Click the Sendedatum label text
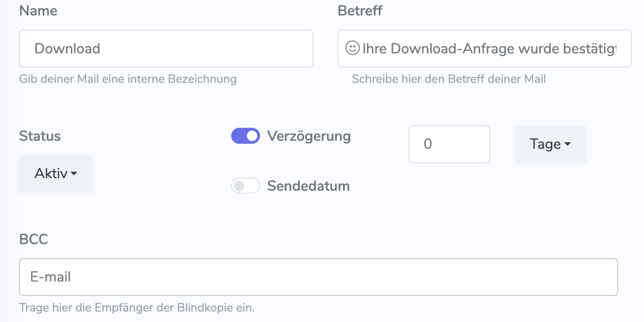Screen dimensions: 644x322 click(309, 186)
